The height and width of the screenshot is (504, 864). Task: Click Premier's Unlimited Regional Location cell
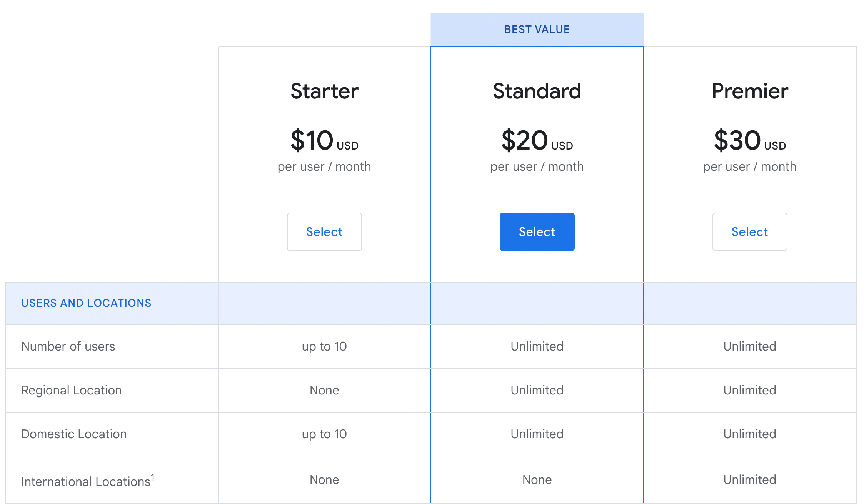pos(750,390)
